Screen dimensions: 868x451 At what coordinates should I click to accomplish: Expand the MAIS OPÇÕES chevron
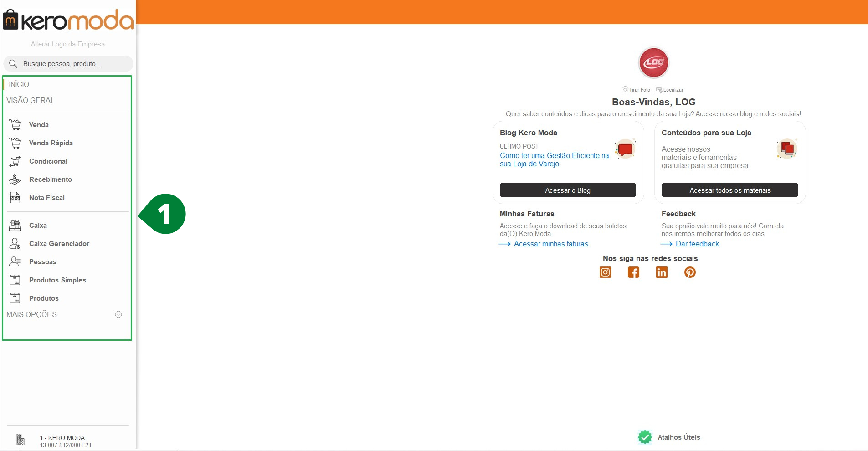coord(118,314)
